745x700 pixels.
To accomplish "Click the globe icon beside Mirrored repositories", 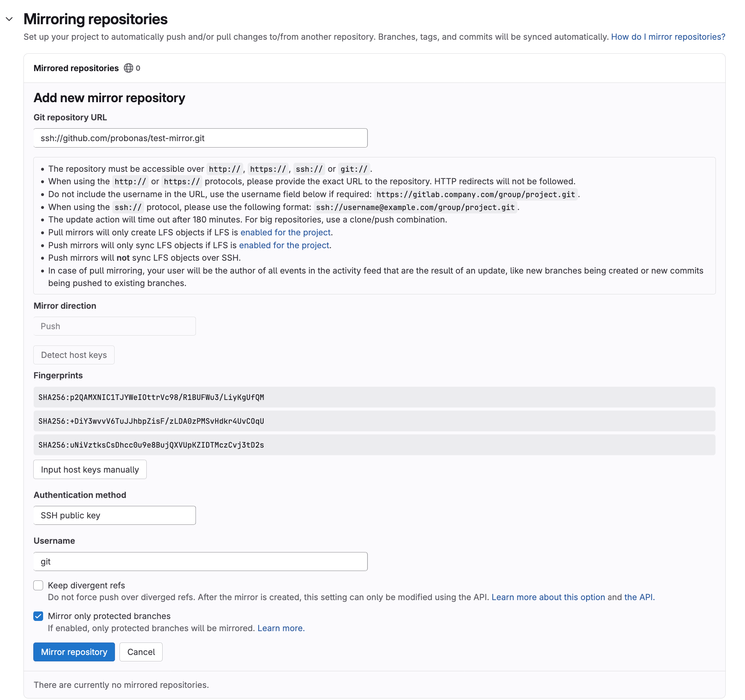I will (129, 68).
